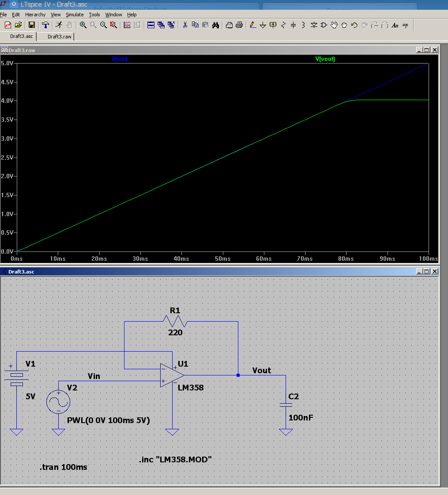Close the Draft3.asc schematic window
The height and width of the screenshot is (495, 448).
tap(435, 271)
